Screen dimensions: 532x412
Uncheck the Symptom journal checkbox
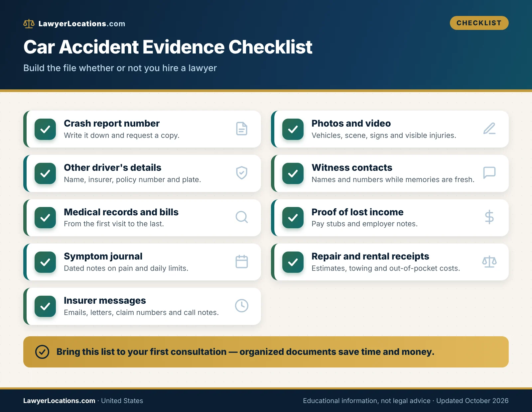[45, 262]
